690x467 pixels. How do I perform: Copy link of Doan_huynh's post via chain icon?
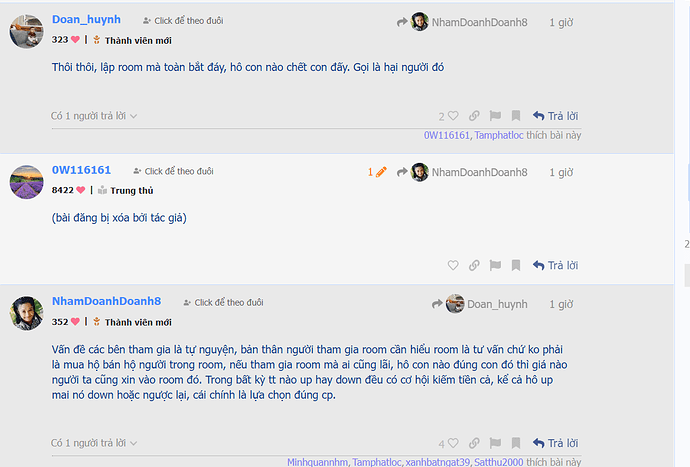[x=474, y=116]
